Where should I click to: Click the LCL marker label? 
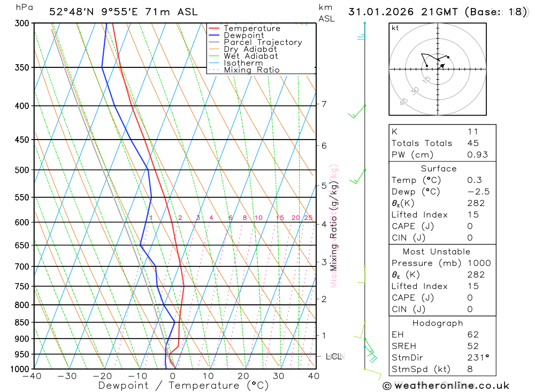[x=334, y=357]
